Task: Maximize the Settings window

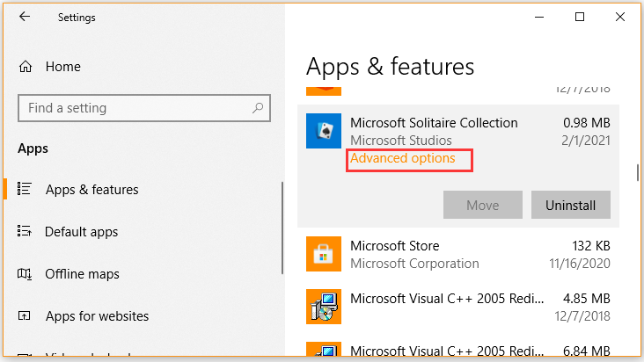Action: (x=580, y=17)
